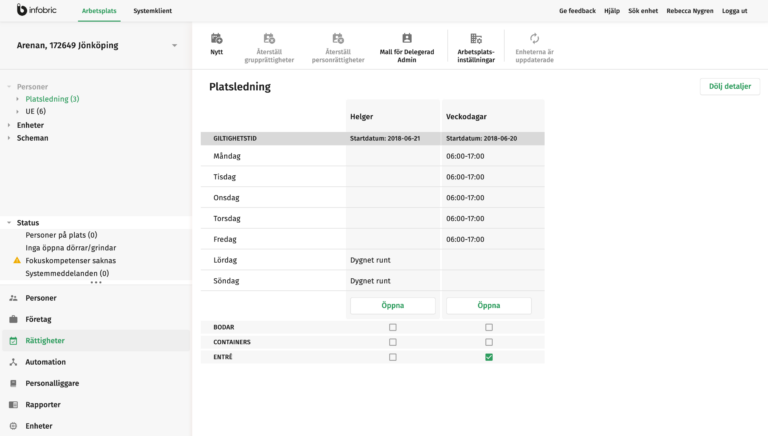768x436 pixels.
Task: Open Automation in the sidebar
Action: 45,362
